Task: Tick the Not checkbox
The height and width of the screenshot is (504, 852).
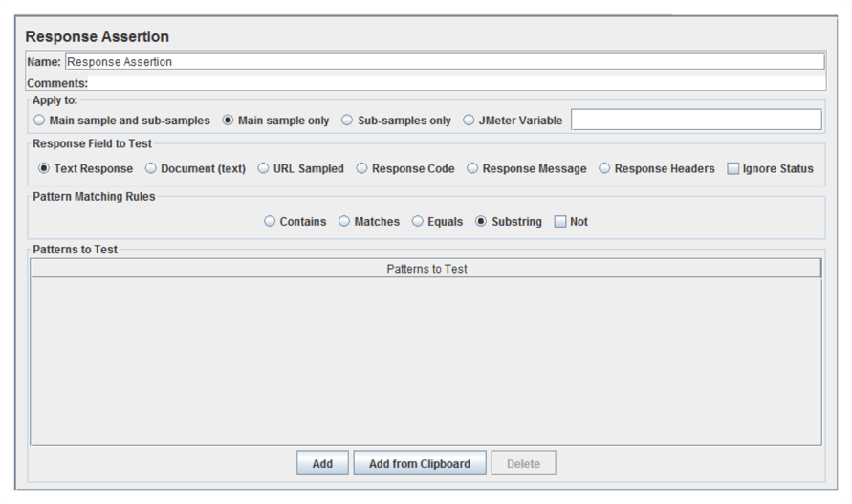Action: click(x=560, y=221)
